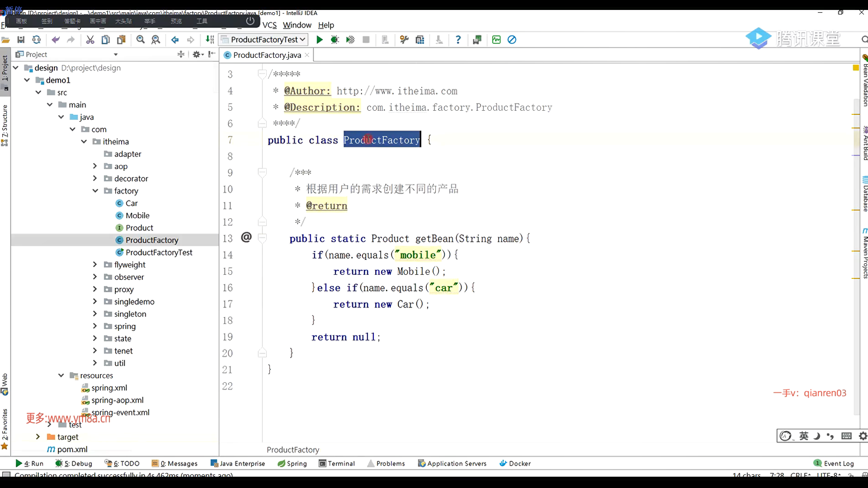The image size is (868, 488).
Task: Click the Debug bug icon in toolbar
Action: (x=335, y=40)
